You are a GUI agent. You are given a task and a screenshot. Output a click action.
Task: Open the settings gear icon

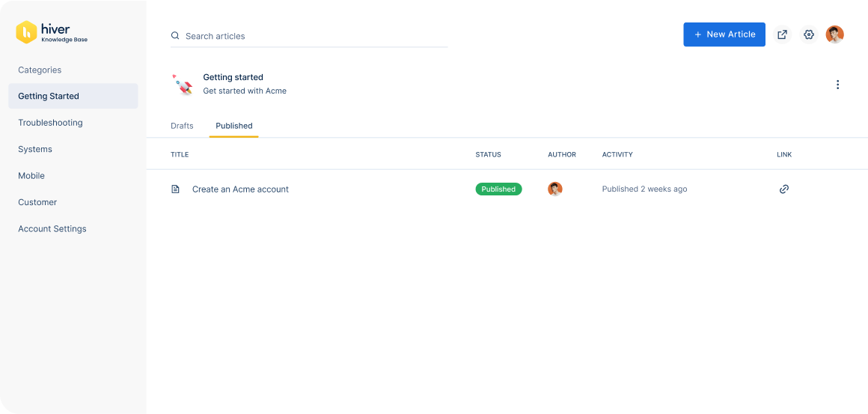(x=808, y=34)
